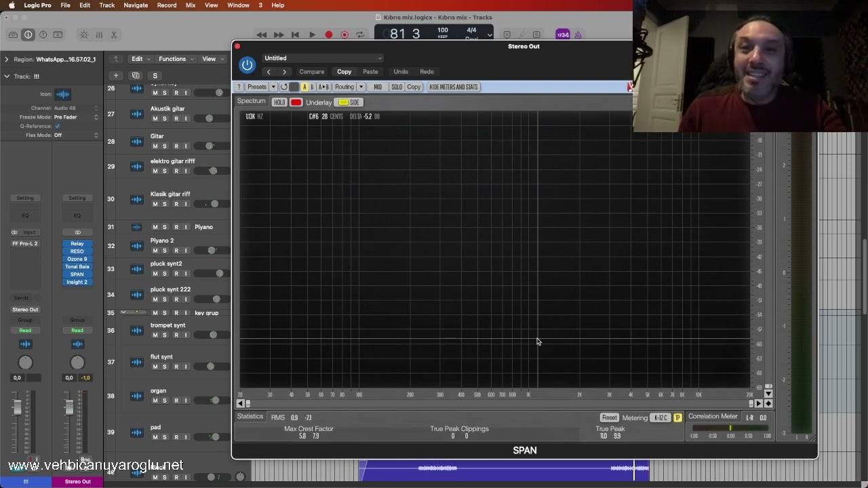Open tracks area Edit dropdown
This screenshot has width=868, height=488.
coord(140,59)
